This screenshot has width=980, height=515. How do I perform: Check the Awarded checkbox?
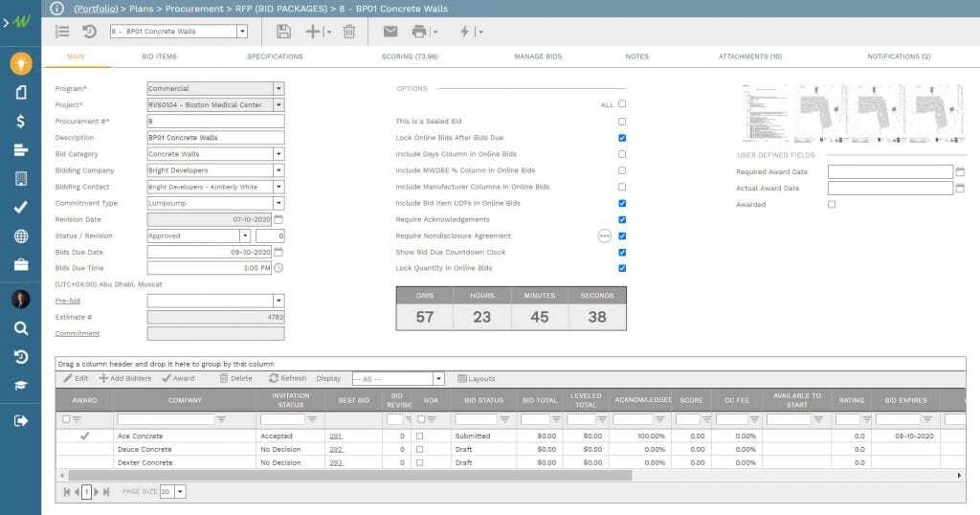point(832,205)
